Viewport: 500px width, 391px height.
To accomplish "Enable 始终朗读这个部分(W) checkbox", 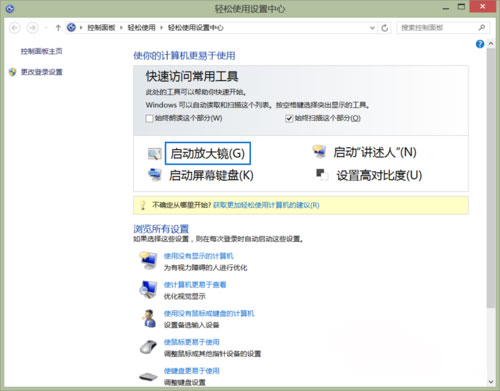I will pyautogui.click(x=149, y=118).
